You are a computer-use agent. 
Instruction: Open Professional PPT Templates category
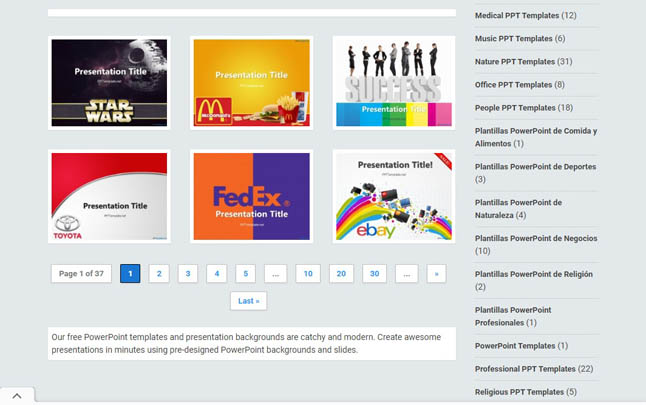[x=525, y=369]
